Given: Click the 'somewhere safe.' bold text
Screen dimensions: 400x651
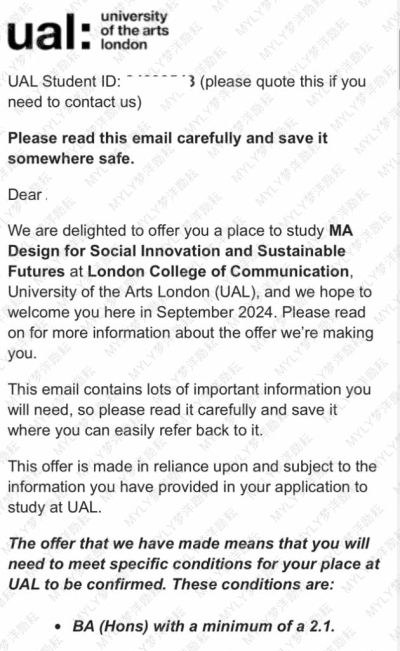Looking at the screenshot, I should coord(71,159).
